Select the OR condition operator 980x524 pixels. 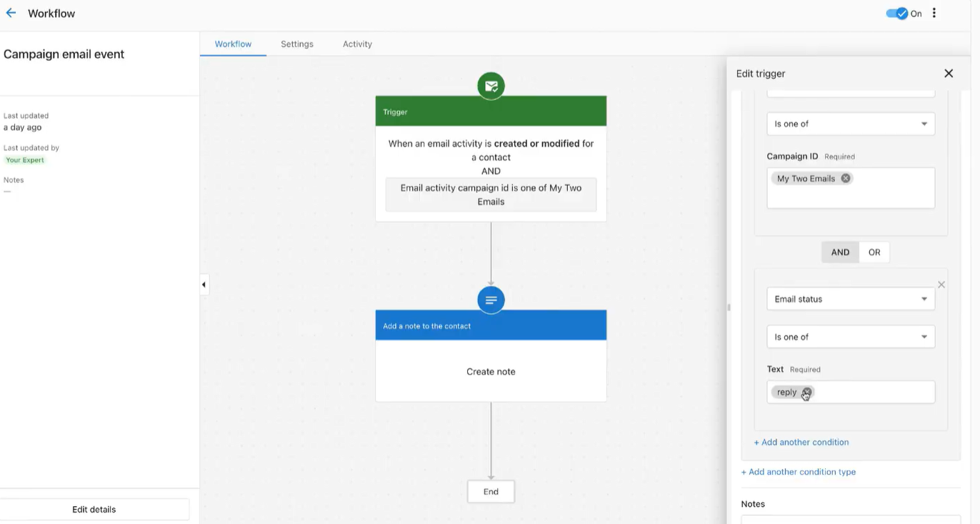coord(874,252)
